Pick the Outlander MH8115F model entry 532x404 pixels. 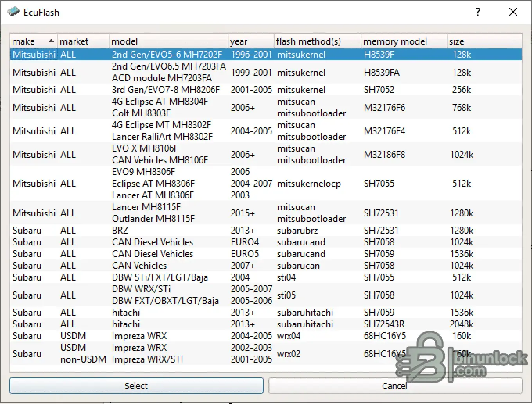[x=153, y=218]
